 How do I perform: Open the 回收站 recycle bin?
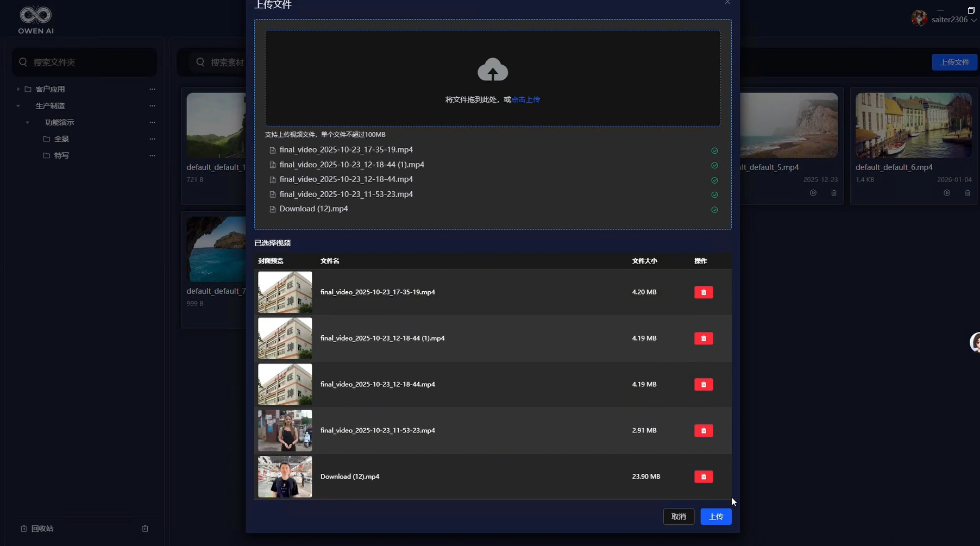pos(42,529)
